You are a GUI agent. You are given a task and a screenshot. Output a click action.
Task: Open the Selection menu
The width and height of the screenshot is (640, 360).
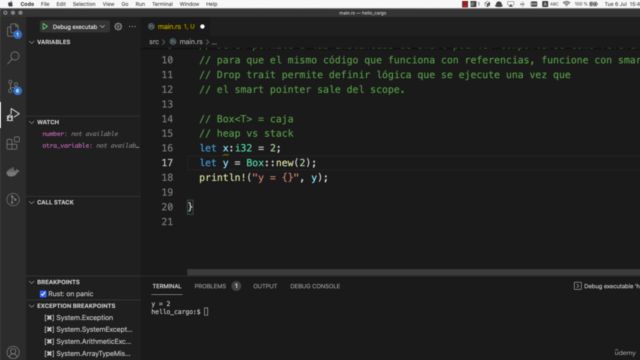click(x=84, y=4)
